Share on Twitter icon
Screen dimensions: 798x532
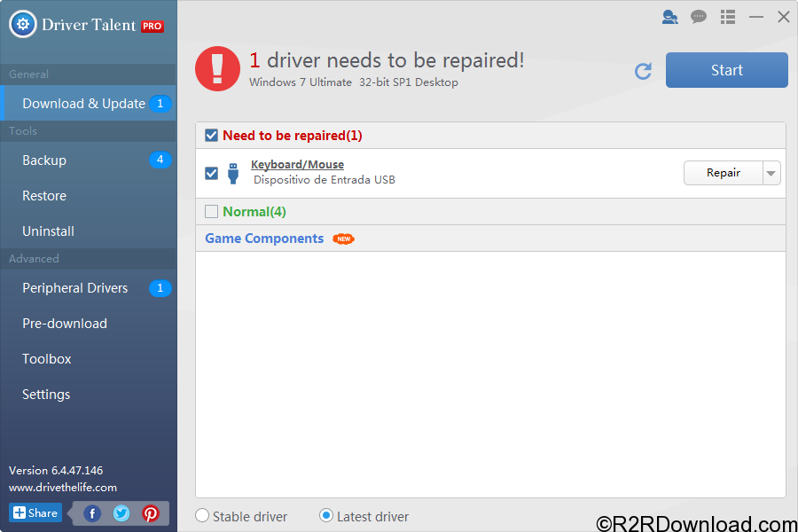121,513
